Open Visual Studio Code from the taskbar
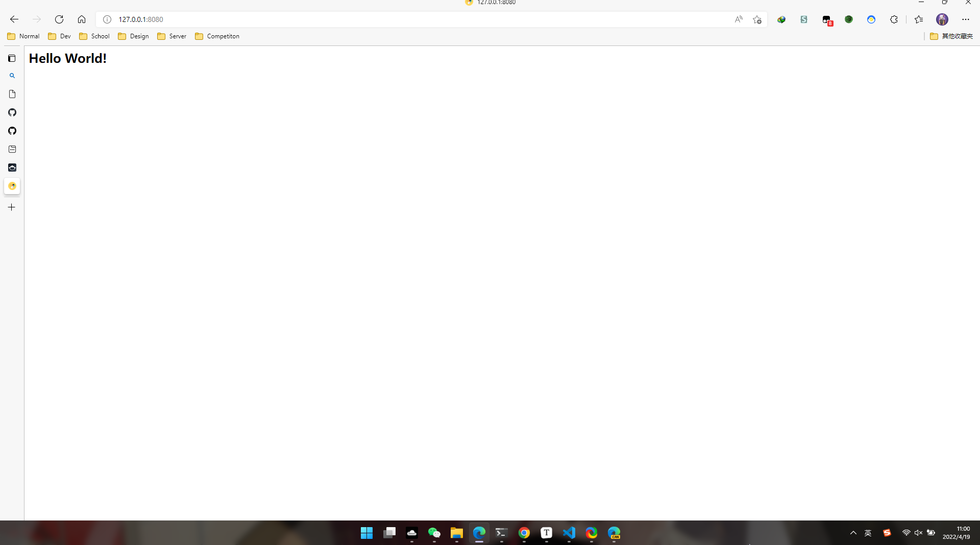The image size is (980, 545). (569, 533)
